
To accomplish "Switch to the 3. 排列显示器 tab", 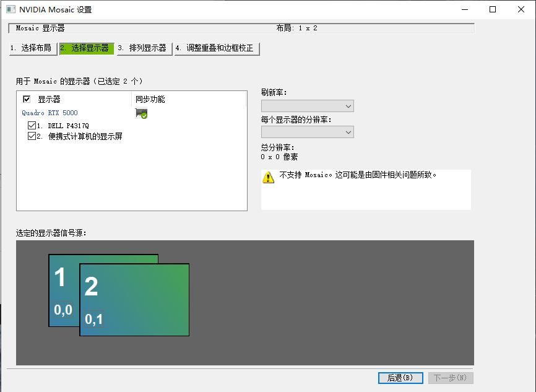I will point(144,48).
